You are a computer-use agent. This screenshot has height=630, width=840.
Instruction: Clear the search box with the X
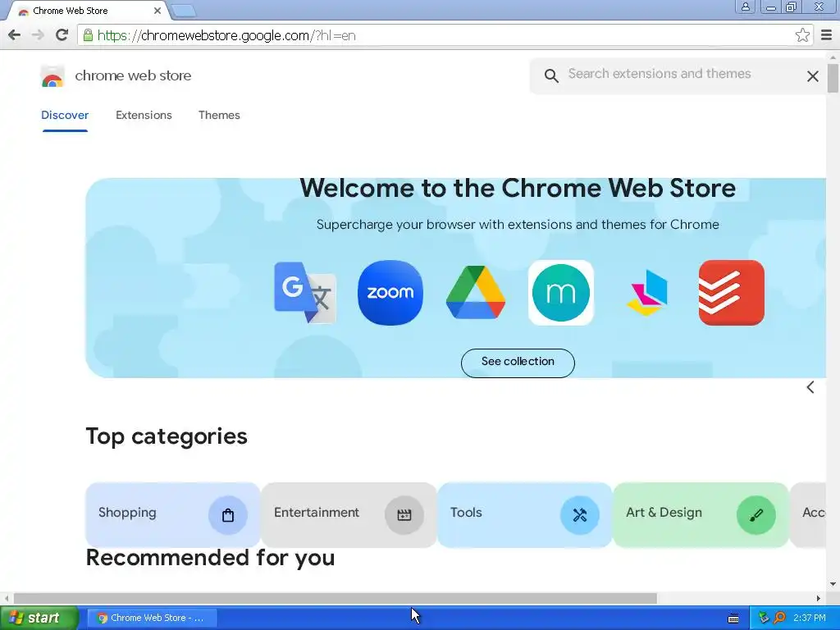point(812,76)
